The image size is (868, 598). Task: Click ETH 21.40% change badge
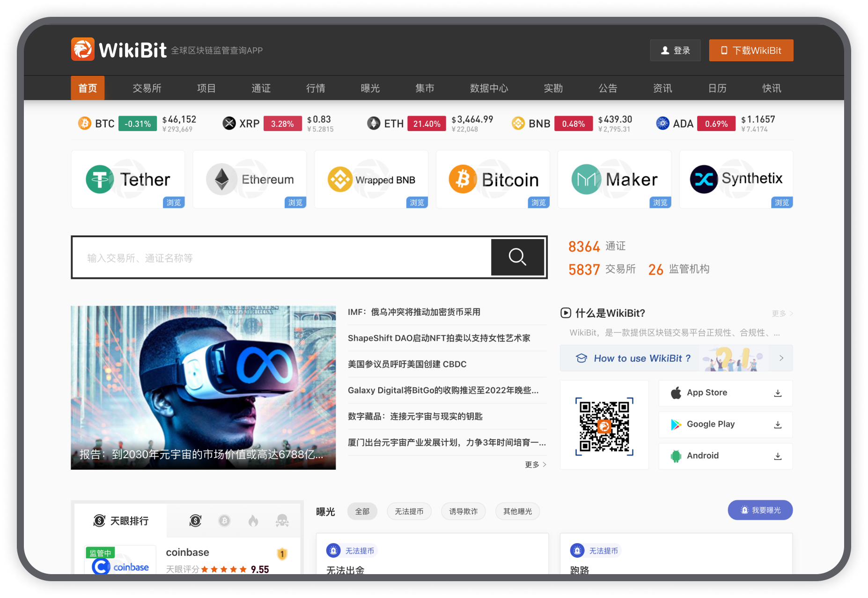point(427,124)
